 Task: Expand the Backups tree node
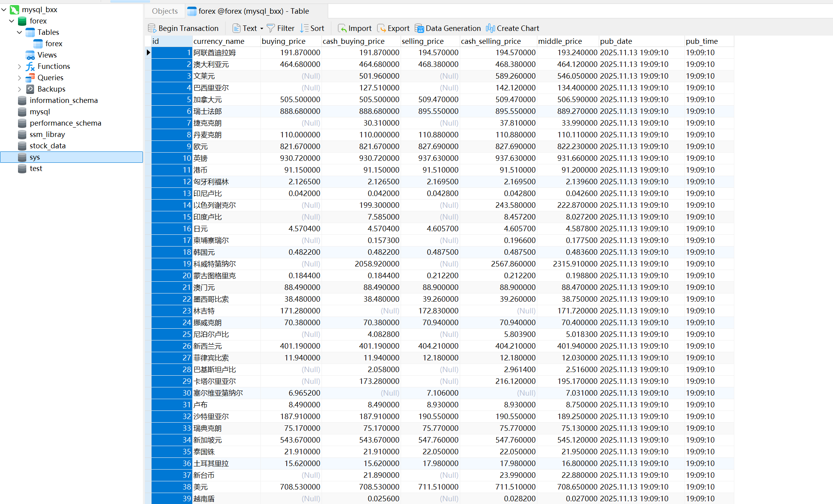coord(20,89)
